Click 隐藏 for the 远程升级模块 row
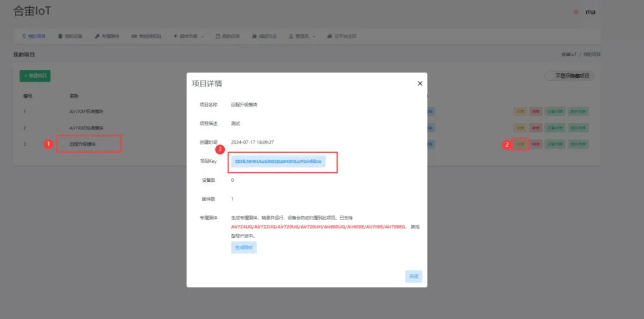The width and height of the screenshot is (644, 319). tap(535, 144)
